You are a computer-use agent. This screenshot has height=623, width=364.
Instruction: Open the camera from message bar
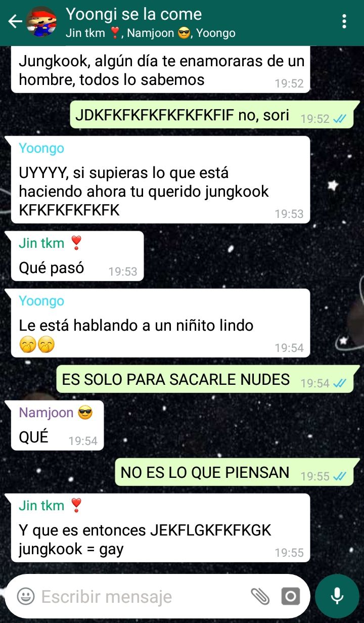pyautogui.click(x=290, y=596)
